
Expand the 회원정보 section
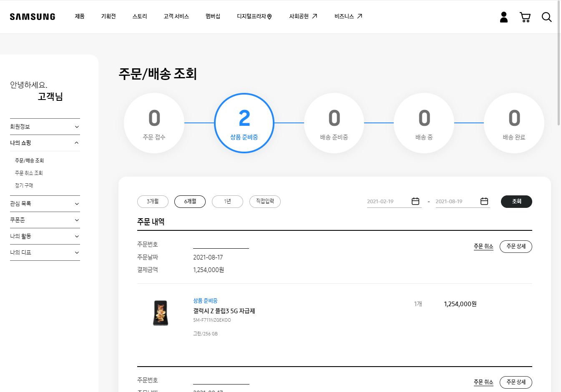pyautogui.click(x=45, y=127)
